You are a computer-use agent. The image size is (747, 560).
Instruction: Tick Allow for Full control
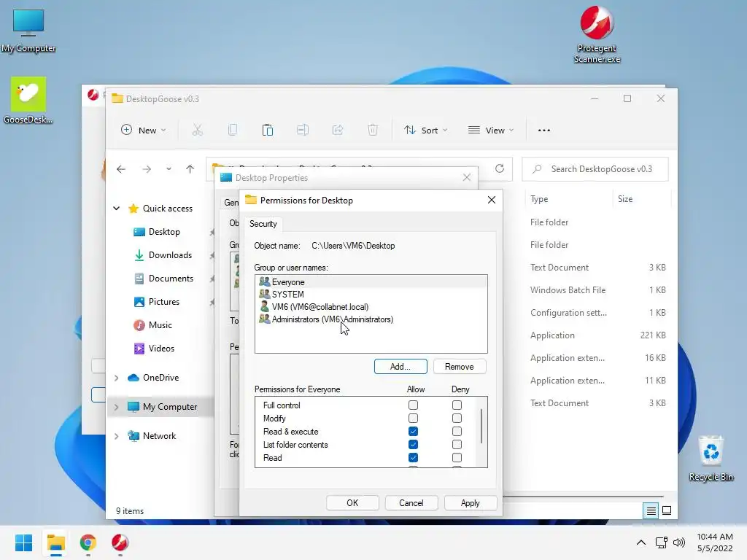413,405
